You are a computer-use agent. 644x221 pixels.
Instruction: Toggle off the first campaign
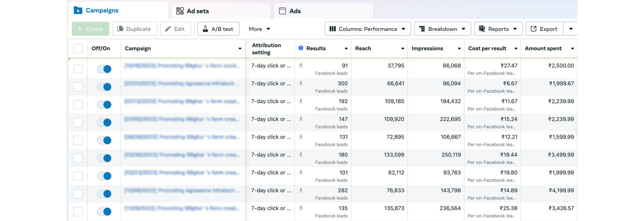104,69
